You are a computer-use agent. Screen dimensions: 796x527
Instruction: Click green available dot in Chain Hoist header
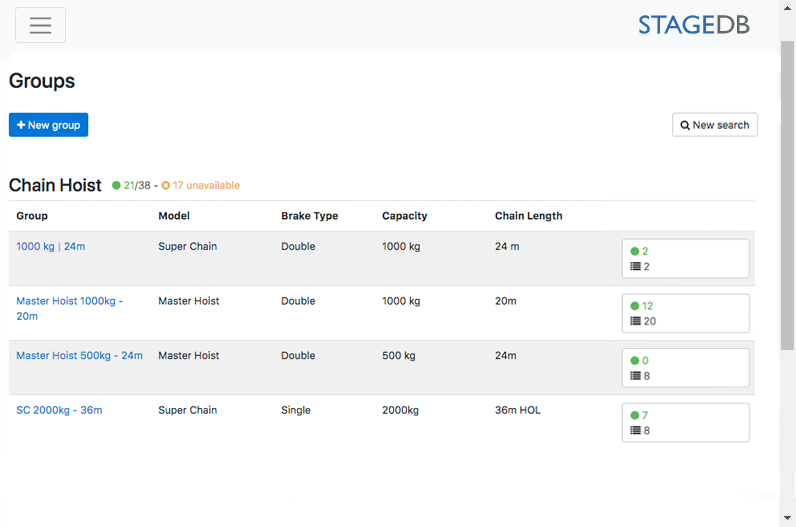[116, 186]
